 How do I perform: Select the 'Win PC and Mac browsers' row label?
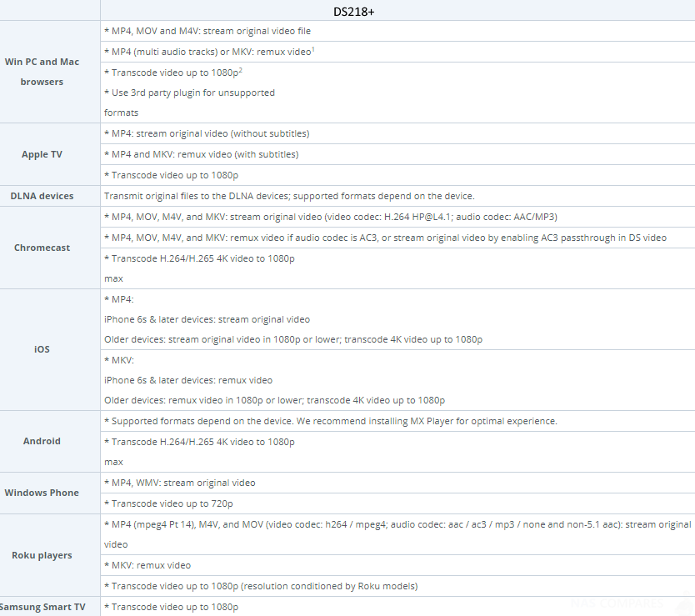pos(42,72)
